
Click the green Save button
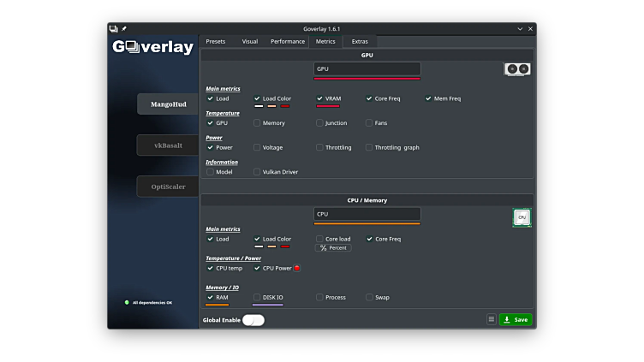[516, 319]
